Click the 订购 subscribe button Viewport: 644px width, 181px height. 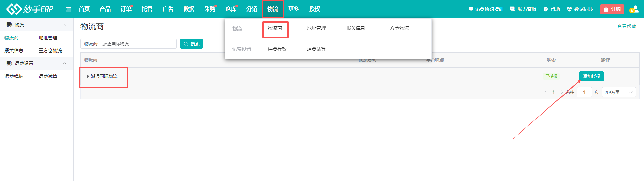pyautogui.click(x=612, y=9)
